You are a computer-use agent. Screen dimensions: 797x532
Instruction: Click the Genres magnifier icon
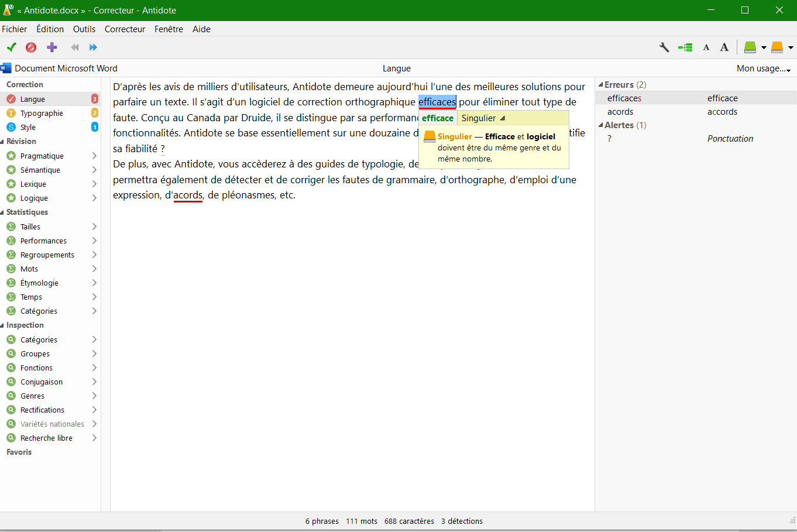point(11,396)
